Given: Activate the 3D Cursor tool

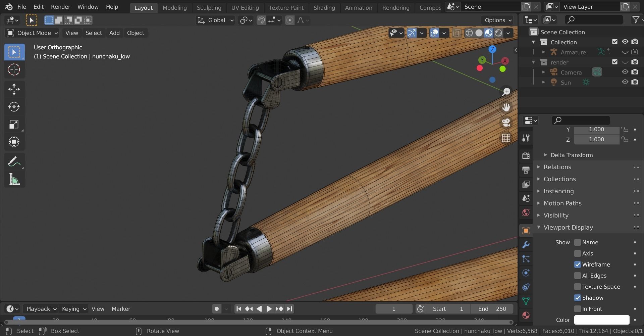Looking at the screenshot, I should click(x=14, y=69).
